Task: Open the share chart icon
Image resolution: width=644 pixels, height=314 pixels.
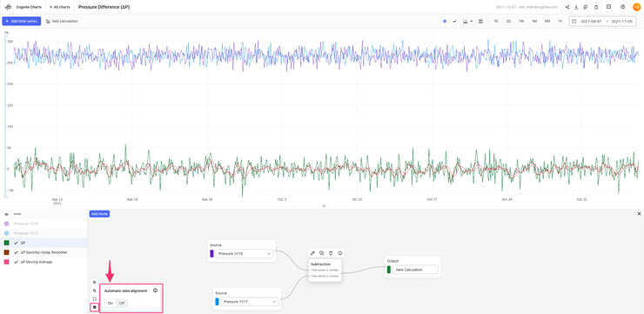Action: click(567, 7)
